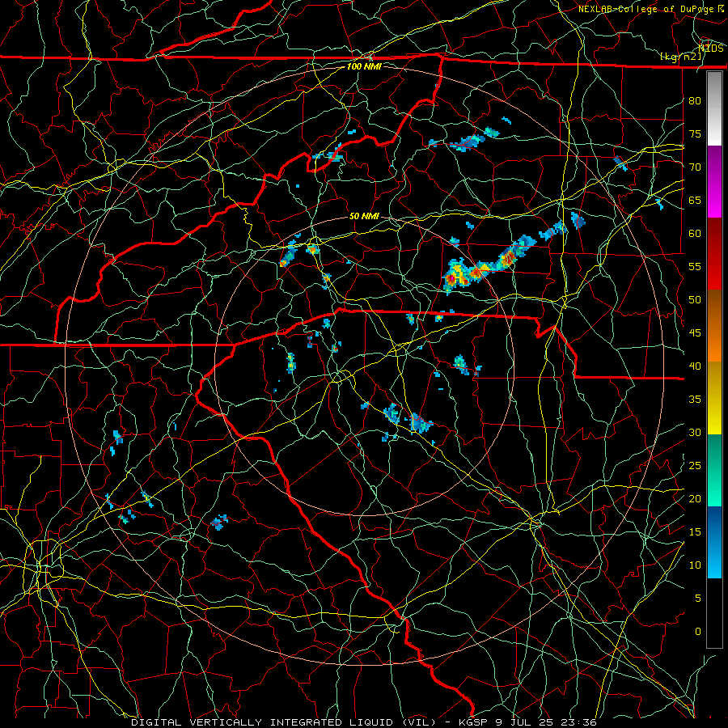Click the legend value 65
The width and height of the screenshot is (728, 728).
point(695,201)
